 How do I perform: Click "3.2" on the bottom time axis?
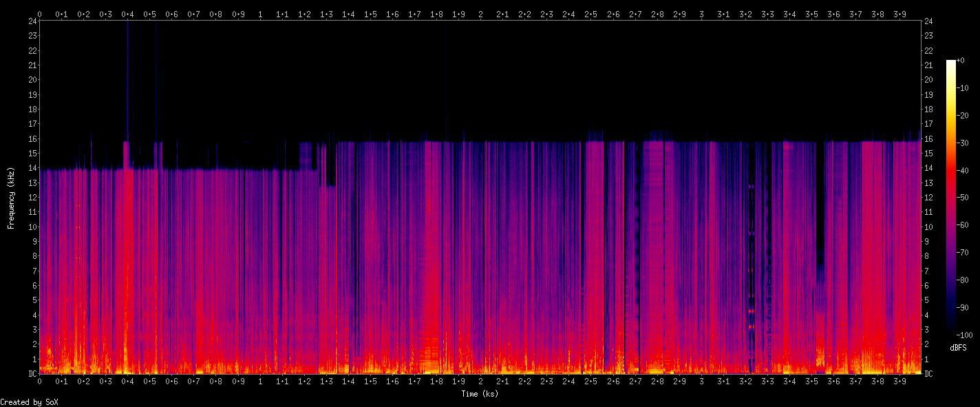(x=745, y=382)
